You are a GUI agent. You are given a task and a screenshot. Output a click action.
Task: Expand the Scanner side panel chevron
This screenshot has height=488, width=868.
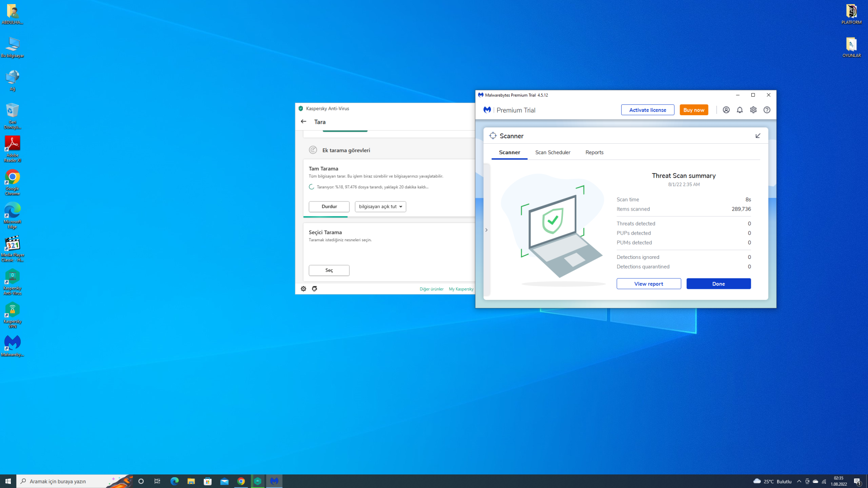(x=486, y=230)
